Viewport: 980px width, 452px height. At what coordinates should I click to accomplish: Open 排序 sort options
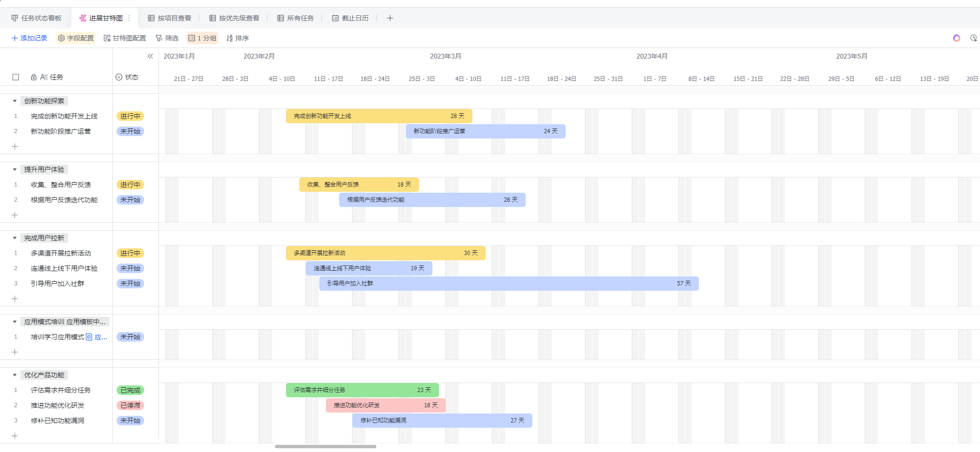coord(237,38)
